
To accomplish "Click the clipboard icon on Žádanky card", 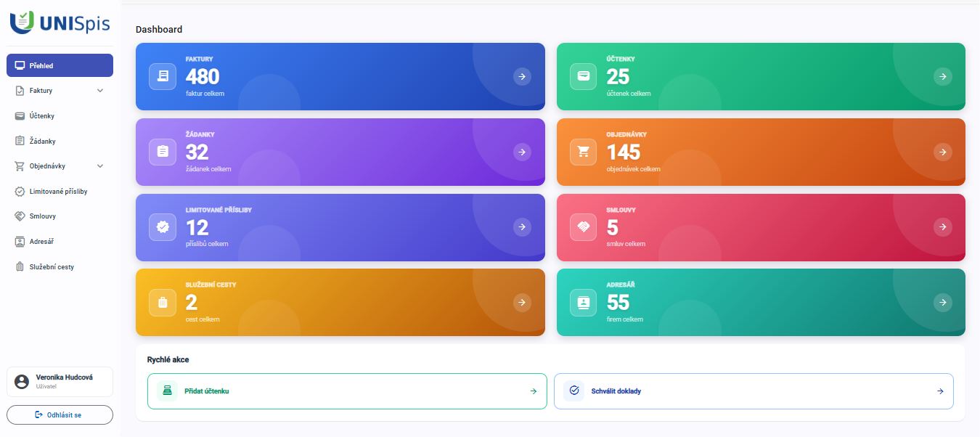I will point(163,152).
